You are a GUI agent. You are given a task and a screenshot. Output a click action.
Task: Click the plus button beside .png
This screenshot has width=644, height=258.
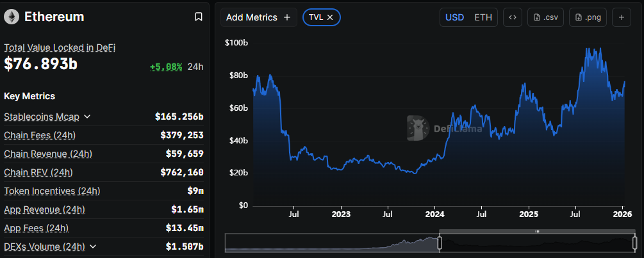[621, 17]
